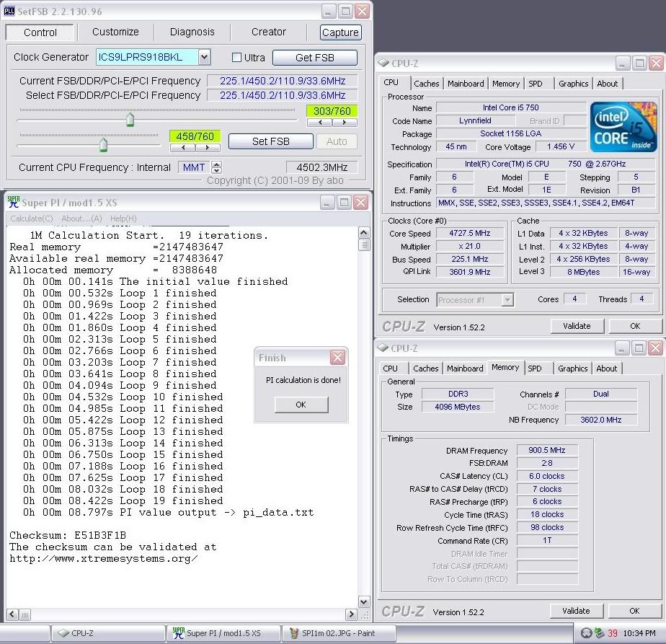The height and width of the screenshot is (644, 666).
Task: Click the Super PI horizontal scroll right arrow
Action: tap(351, 614)
